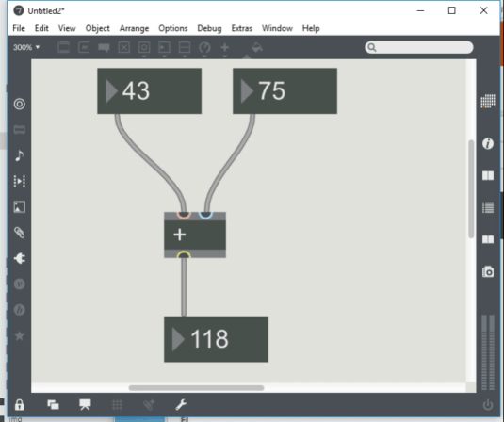Screen dimensions: 504x422
Task: Select the number box showing 43
Action: 150,91
